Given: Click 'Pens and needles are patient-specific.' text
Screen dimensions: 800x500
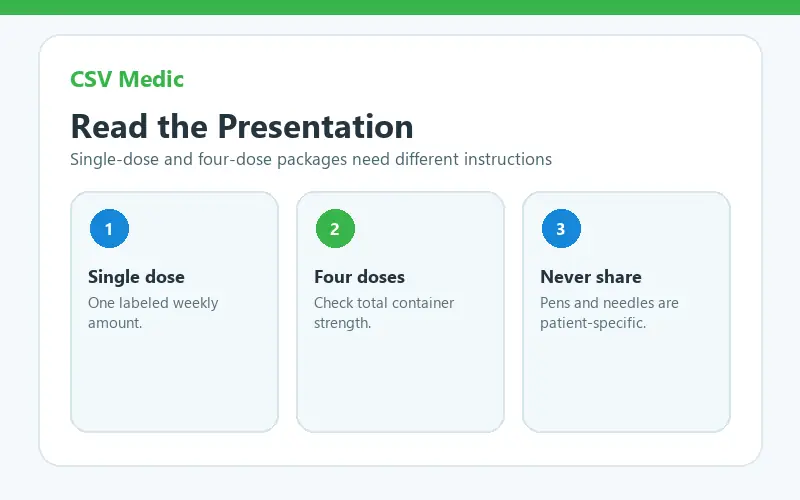Looking at the screenshot, I should [609, 313].
